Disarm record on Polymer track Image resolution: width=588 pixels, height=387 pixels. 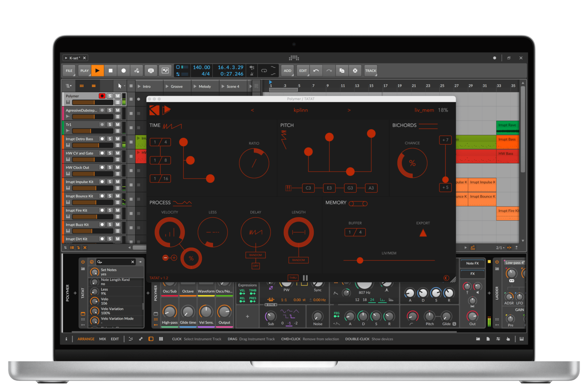tap(102, 96)
